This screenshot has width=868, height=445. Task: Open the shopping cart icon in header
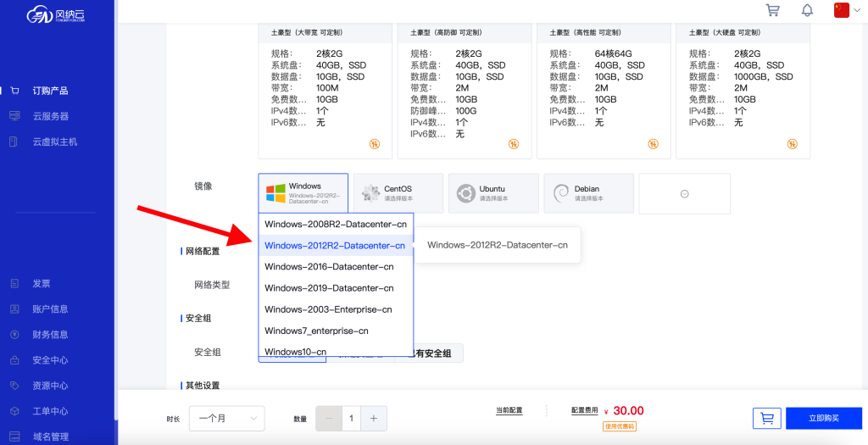(x=772, y=10)
